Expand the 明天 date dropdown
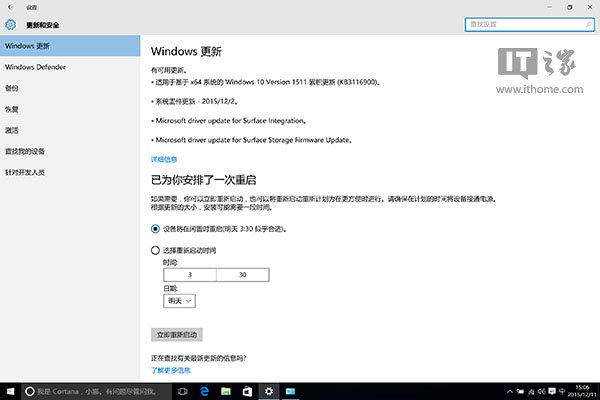600x400 pixels. click(179, 301)
